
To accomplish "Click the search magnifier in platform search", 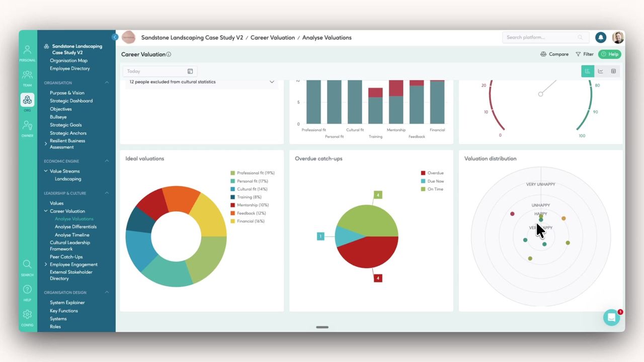I will click(580, 37).
